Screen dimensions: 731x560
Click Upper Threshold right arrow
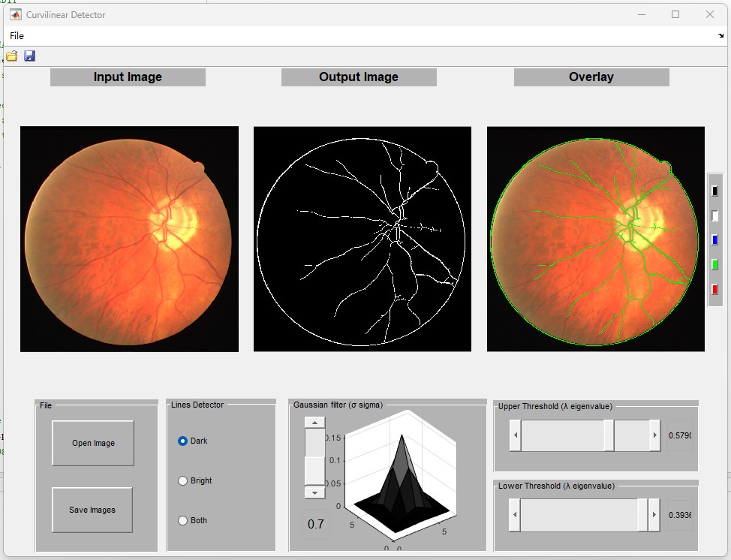pos(655,435)
